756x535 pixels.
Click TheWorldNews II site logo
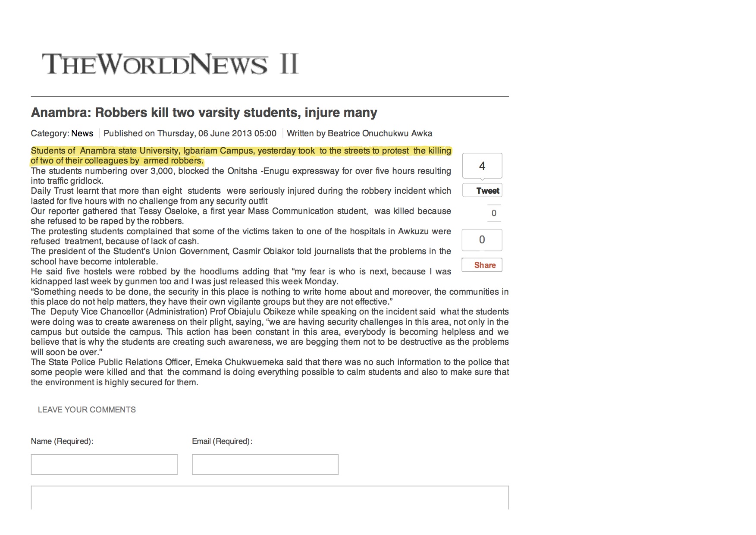[170, 64]
